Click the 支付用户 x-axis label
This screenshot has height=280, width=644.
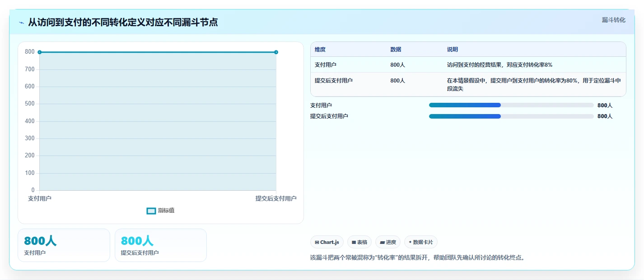tap(40, 199)
